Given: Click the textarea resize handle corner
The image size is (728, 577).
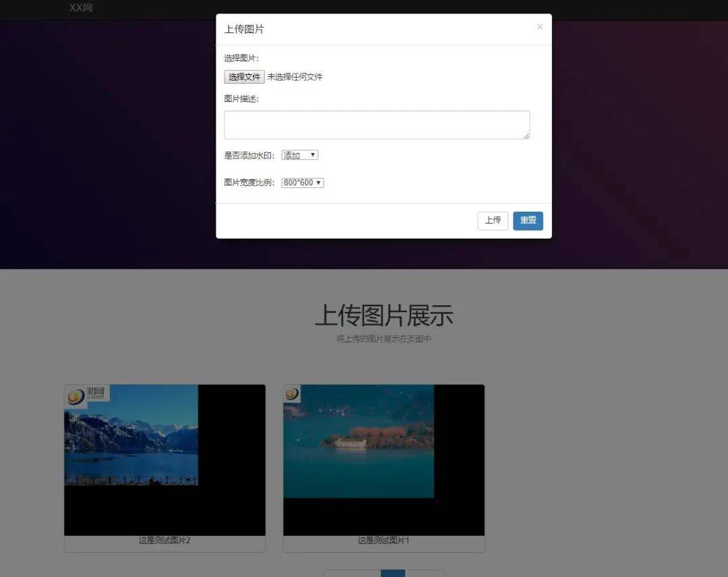Looking at the screenshot, I should click(526, 136).
